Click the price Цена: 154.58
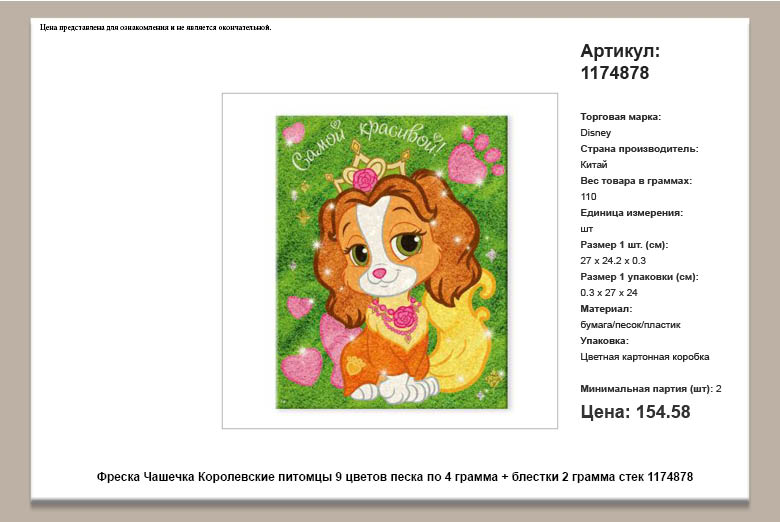This screenshot has height=522, width=780. (635, 412)
